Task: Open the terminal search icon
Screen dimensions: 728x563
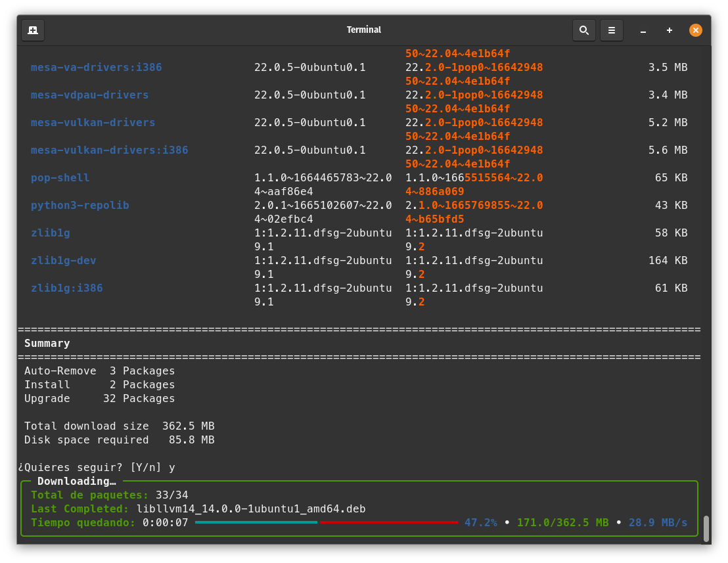Action: coord(584,30)
